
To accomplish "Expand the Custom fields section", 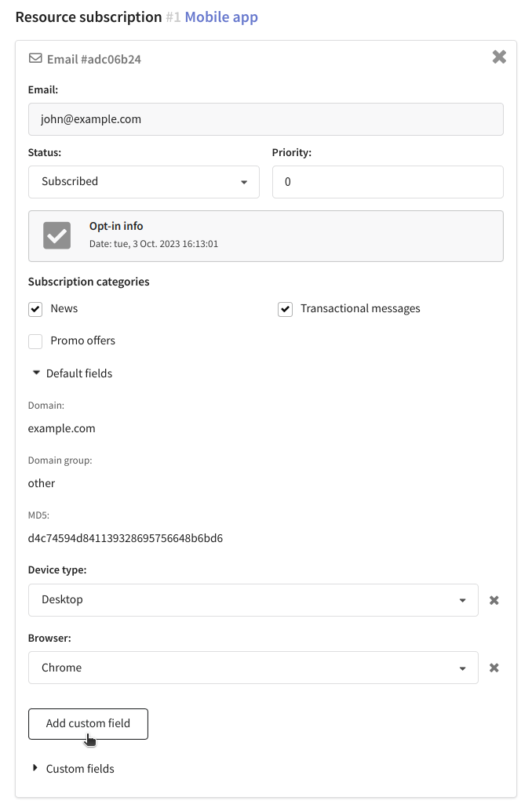I will (x=73, y=768).
